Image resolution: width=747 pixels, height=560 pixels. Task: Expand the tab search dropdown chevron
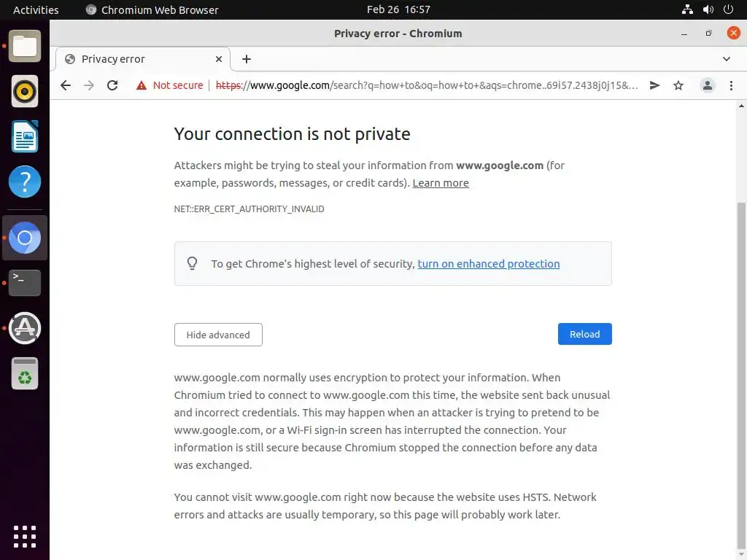(x=727, y=59)
